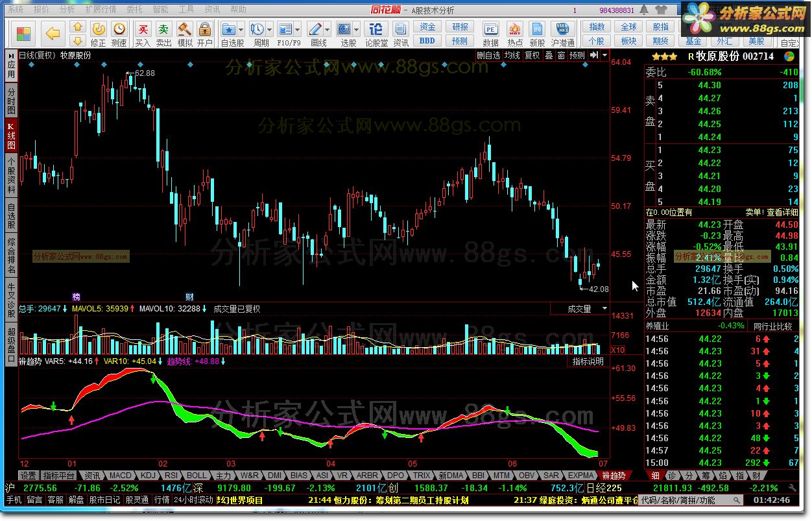Click the colorful home page icon
Image resolution: width=812 pixels, height=521 pixels.
23,34
